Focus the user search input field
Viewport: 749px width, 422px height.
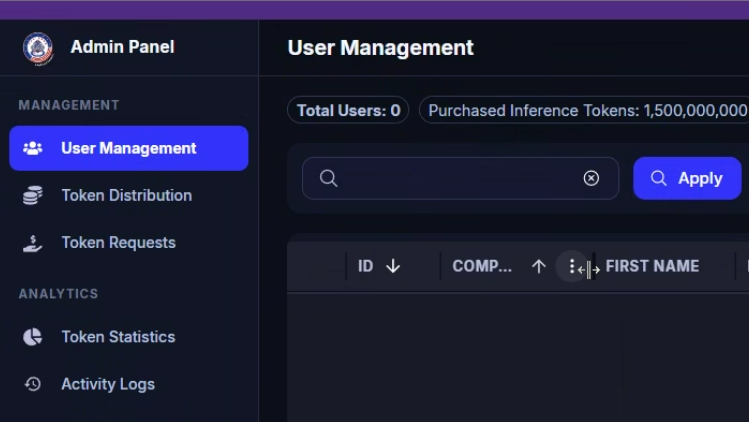(460, 178)
